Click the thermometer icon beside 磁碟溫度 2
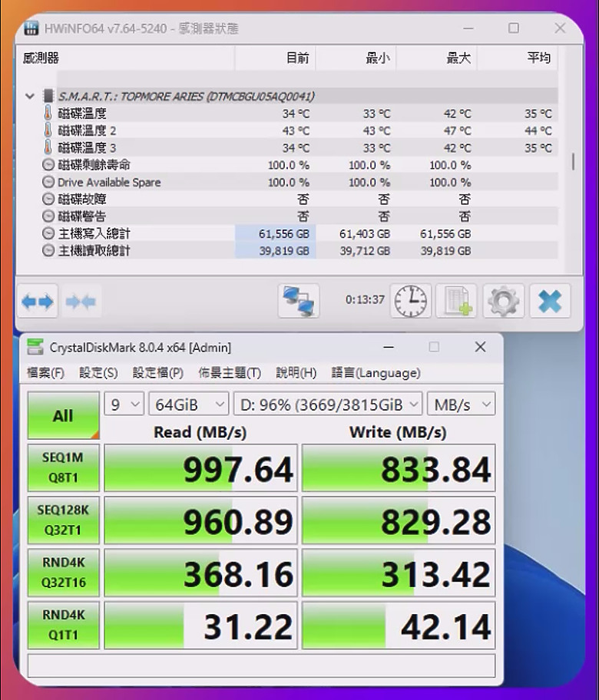 [48, 130]
